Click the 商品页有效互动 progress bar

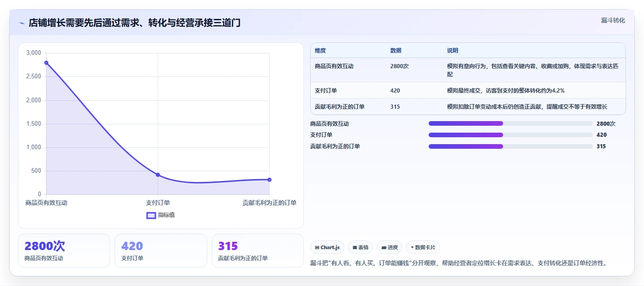pyautogui.click(x=511, y=123)
